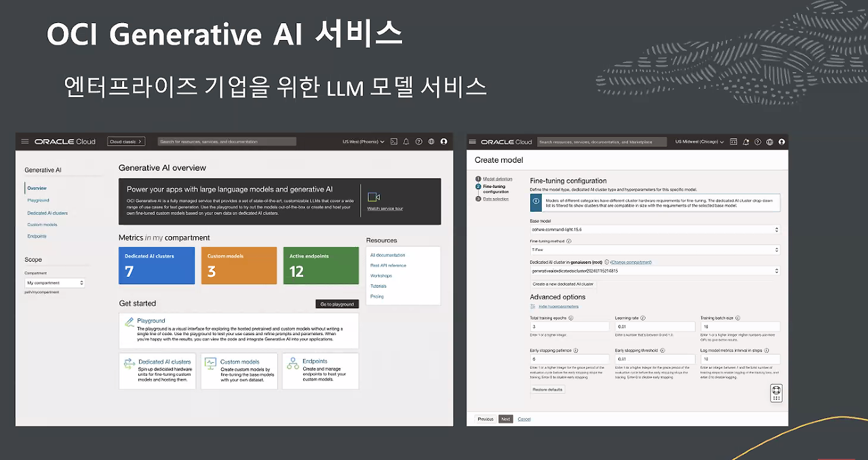The height and width of the screenshot is (460, 868).
Task: Open hamburger menu in Generative AI overview window
Action: click(x=25, y=142)
